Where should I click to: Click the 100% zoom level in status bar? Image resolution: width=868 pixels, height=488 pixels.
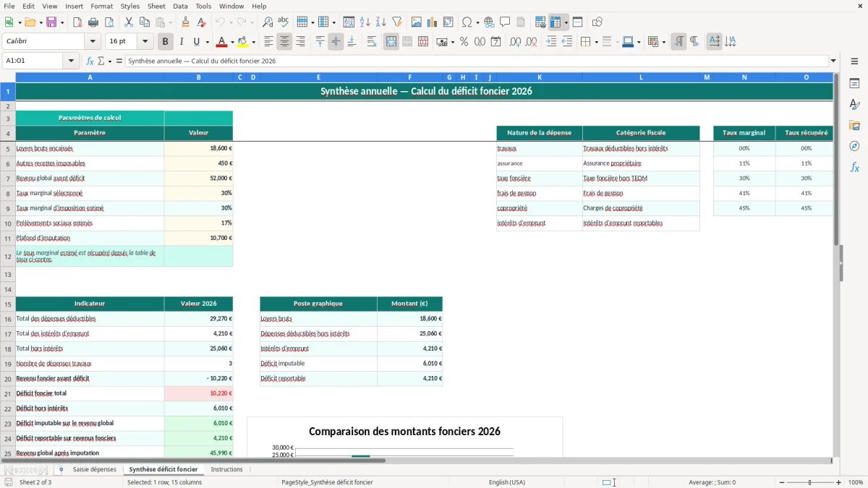coord(855,482)
